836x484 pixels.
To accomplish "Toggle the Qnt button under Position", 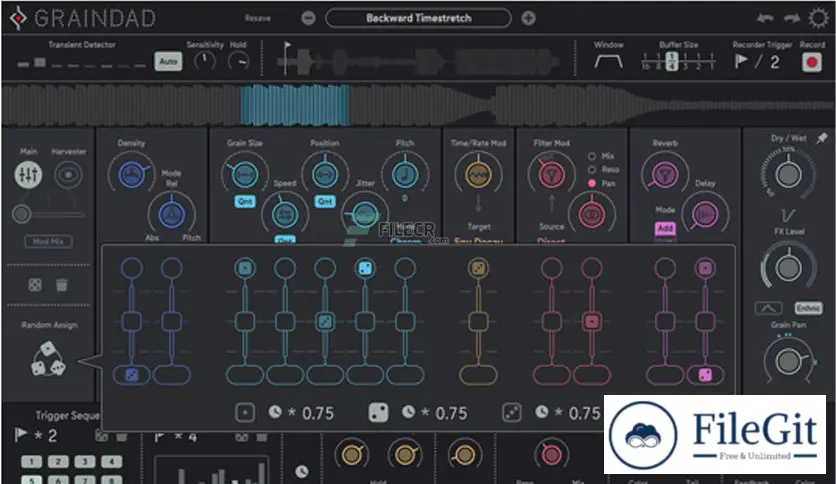I will coord(325,201).
